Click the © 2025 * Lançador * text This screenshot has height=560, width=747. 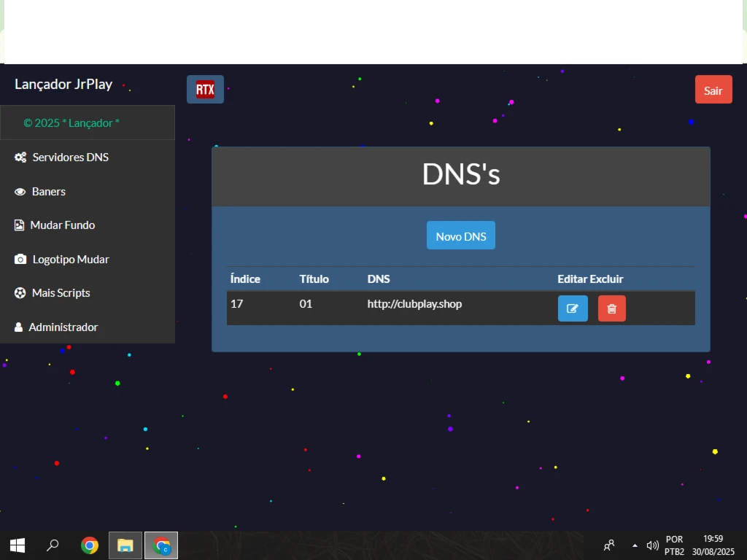71,122
